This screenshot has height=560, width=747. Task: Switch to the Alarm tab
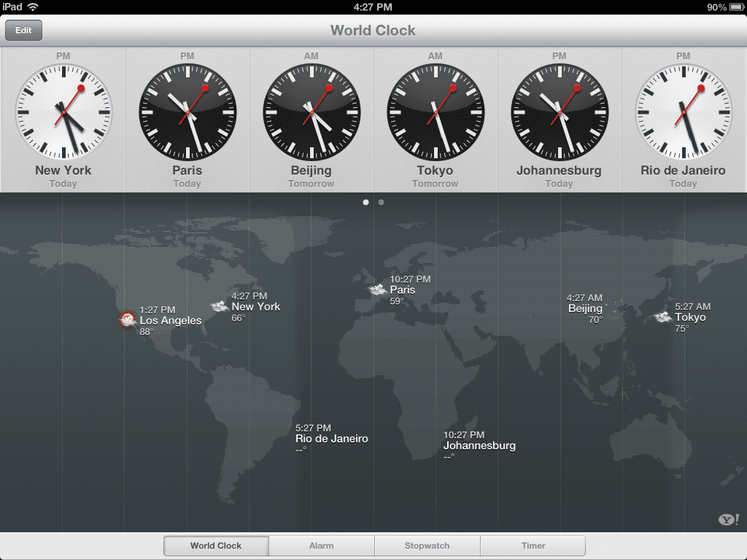(322, 545)
